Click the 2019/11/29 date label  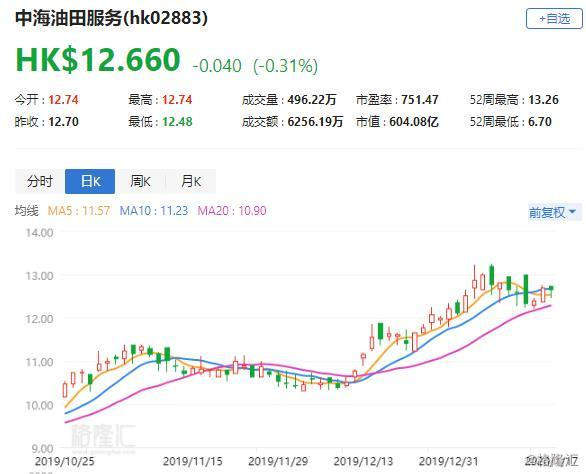click(278, 461)
